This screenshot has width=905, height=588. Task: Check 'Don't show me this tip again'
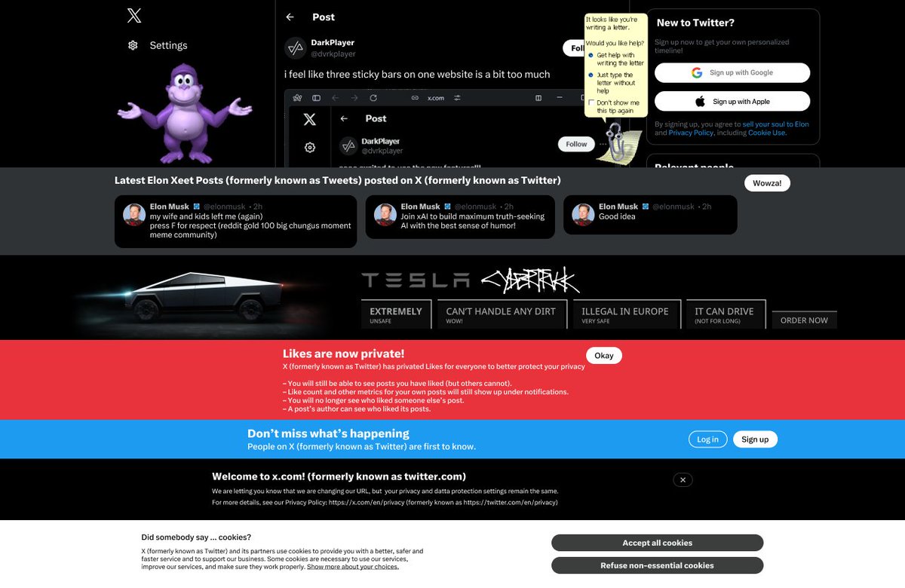point(591,103)
